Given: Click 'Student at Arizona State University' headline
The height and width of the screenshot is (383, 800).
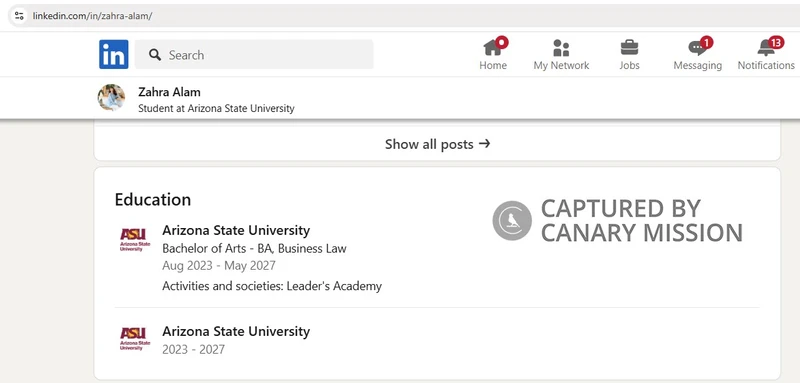Looking at the screenshot, I should click(x=216, y=108).
